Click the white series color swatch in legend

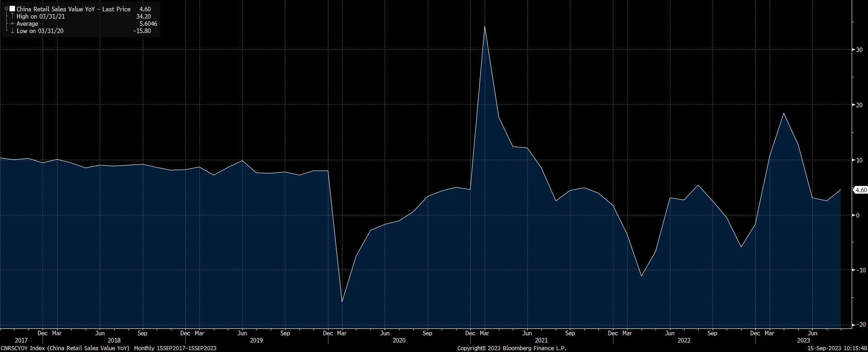coord(12,9)
